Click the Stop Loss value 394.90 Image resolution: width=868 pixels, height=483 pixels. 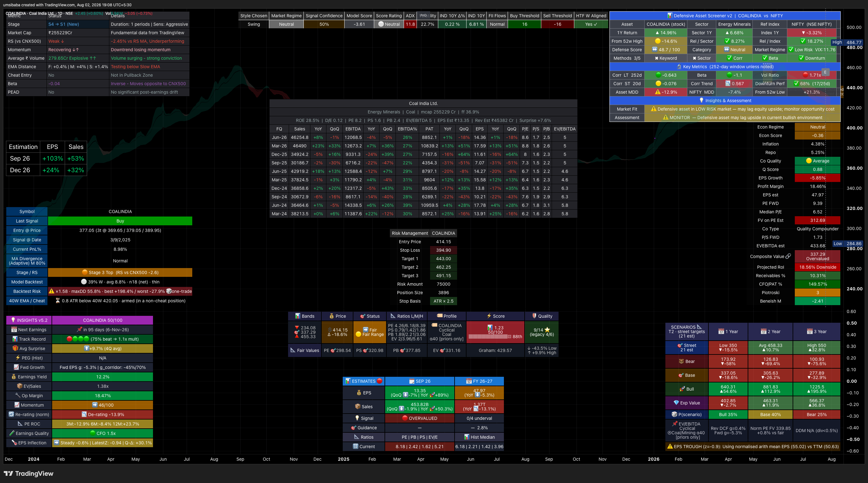point(444,250)
